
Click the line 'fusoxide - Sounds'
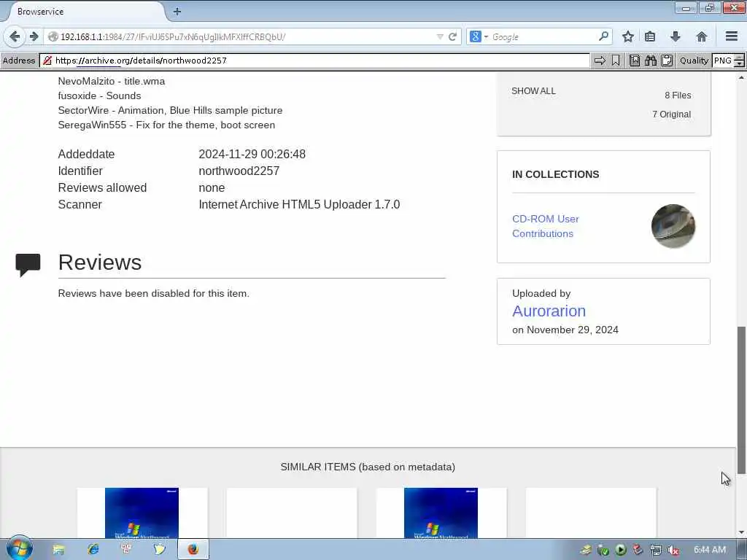point(99,96)
